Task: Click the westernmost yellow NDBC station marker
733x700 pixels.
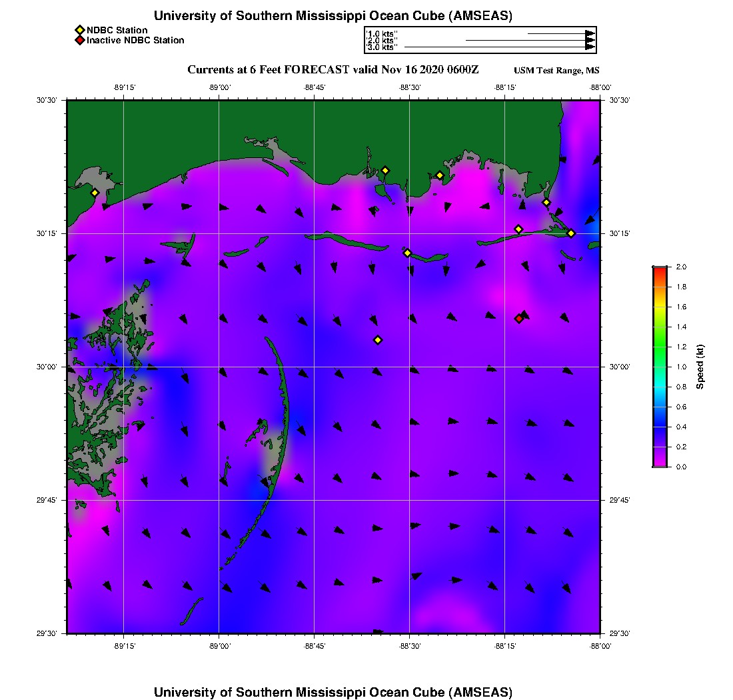Action: (x=95, y=193)
